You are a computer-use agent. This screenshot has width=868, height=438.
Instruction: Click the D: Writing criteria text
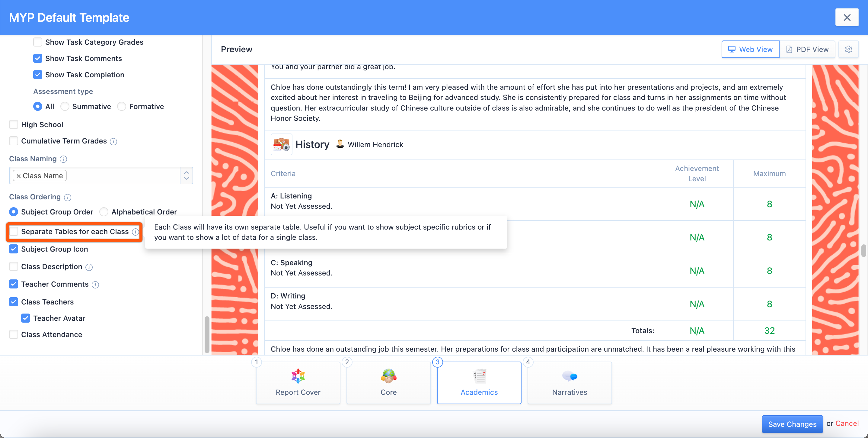point(288,296)
